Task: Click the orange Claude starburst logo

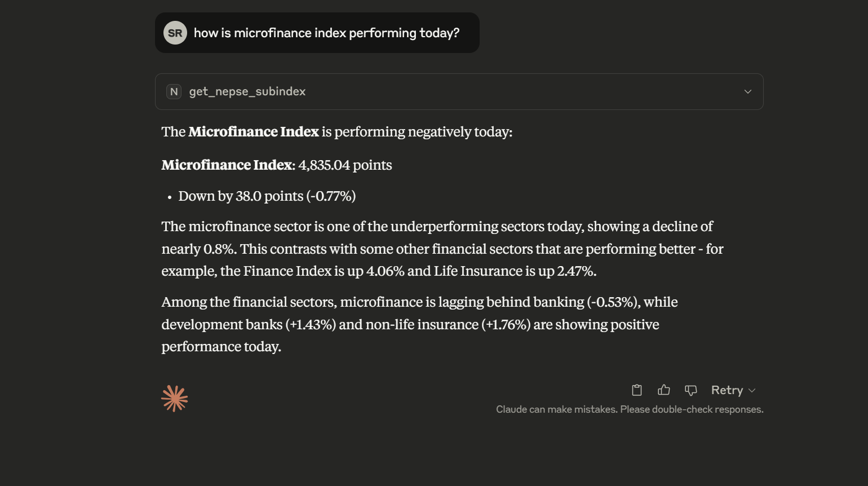Action: (x=174, y=398)
